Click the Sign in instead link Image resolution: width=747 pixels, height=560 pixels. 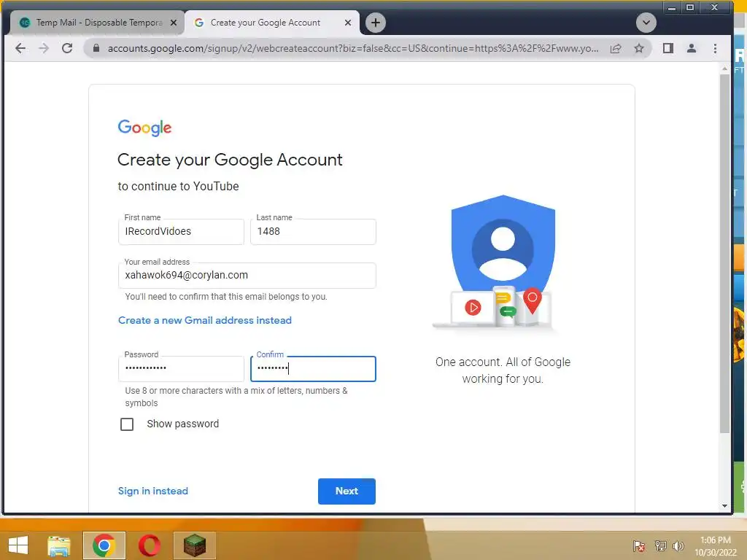tap(153, 491)
